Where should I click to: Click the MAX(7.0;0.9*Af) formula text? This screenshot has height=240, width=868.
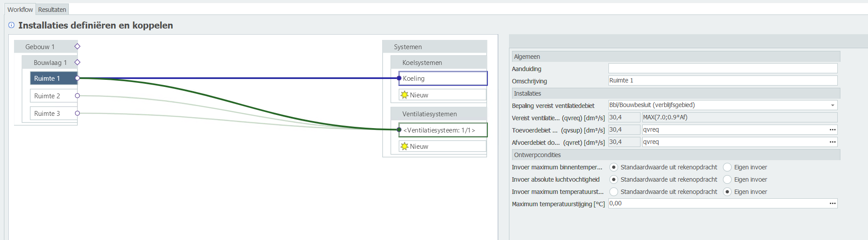pos(665,117)
